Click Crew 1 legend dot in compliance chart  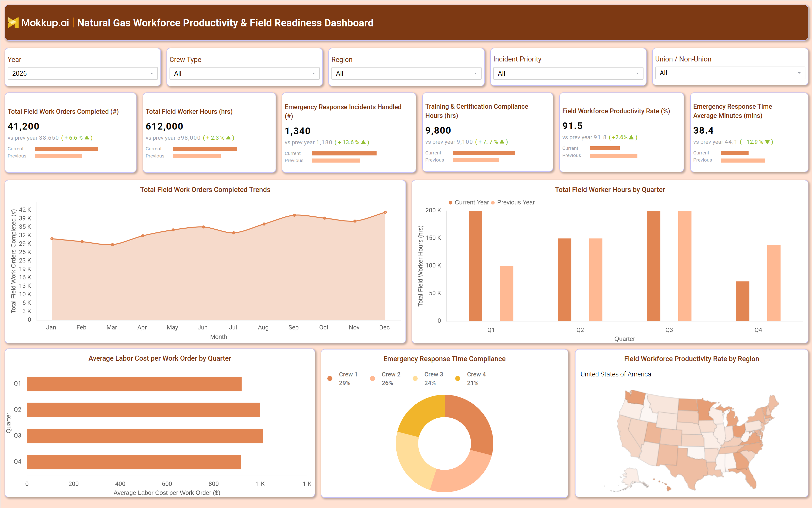[x=330, y=378]
